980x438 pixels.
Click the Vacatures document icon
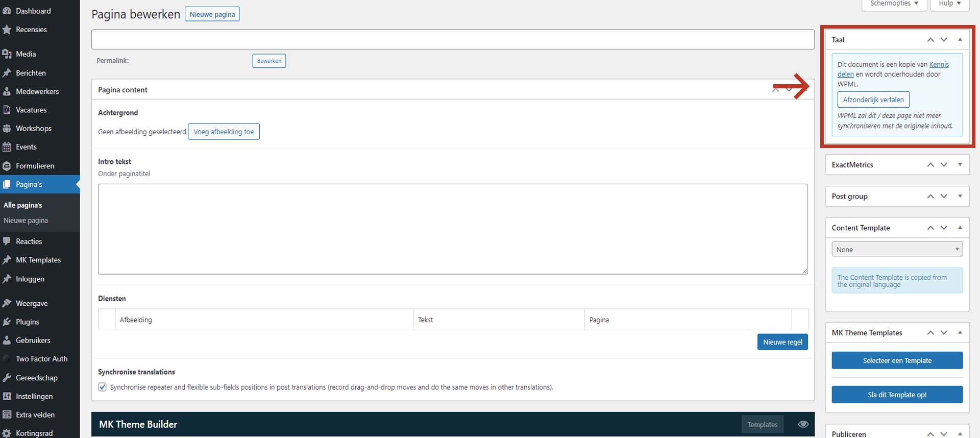pyautogui.click(x=7, y=110)
